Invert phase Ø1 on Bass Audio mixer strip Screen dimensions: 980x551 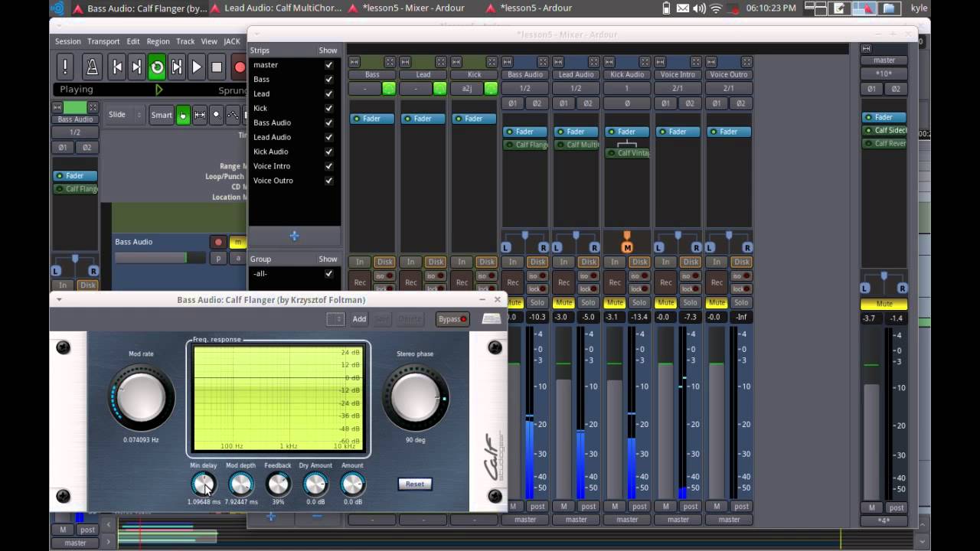(x=513, y=103)
